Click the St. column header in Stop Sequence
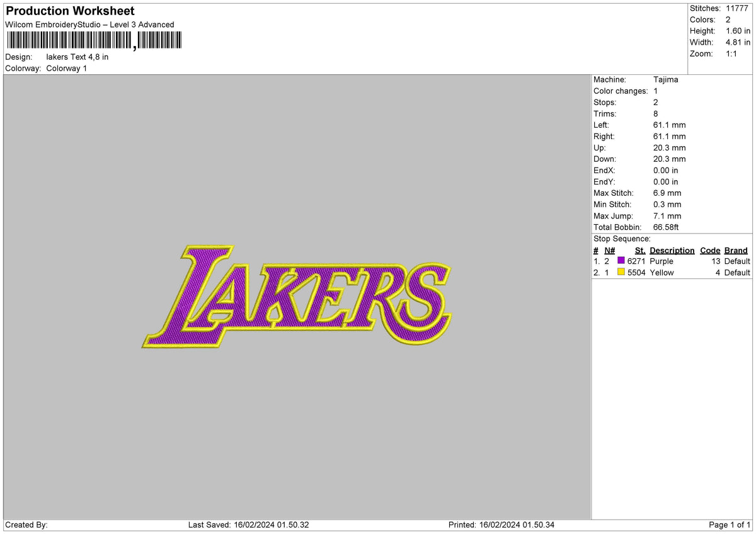This screenshot has width=756, height=534. 640,250
